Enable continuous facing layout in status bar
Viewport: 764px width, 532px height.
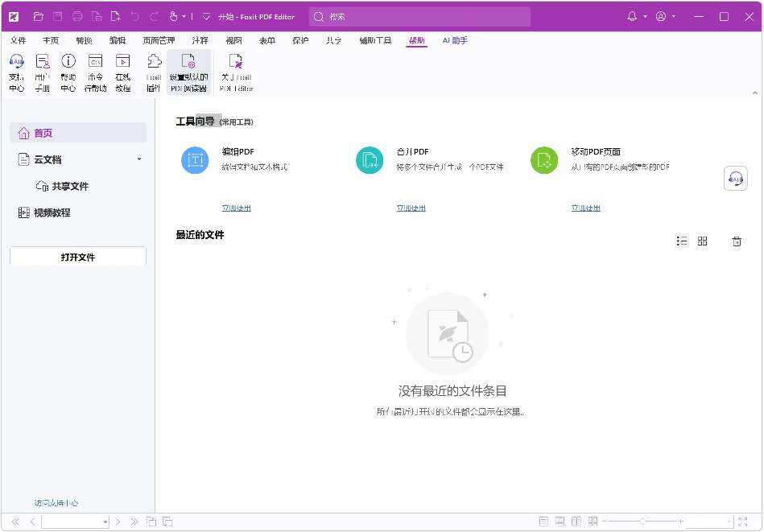pos(593,522)
